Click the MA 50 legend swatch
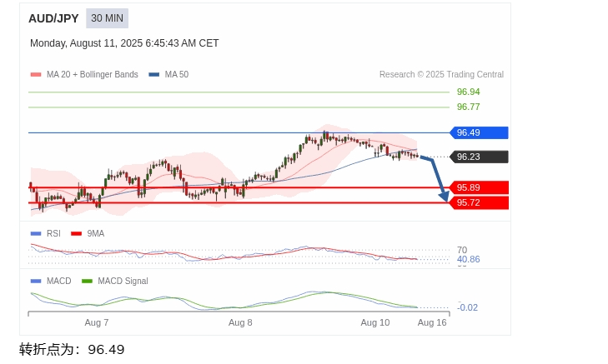Screen dimensions: 608x364 point(154,75)
